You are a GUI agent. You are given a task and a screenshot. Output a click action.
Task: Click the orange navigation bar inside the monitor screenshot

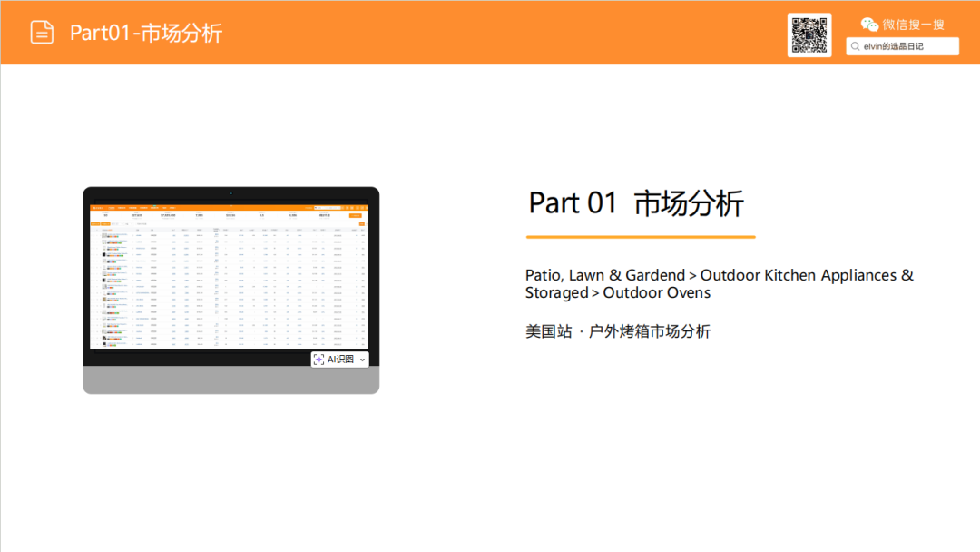point(230,208)
